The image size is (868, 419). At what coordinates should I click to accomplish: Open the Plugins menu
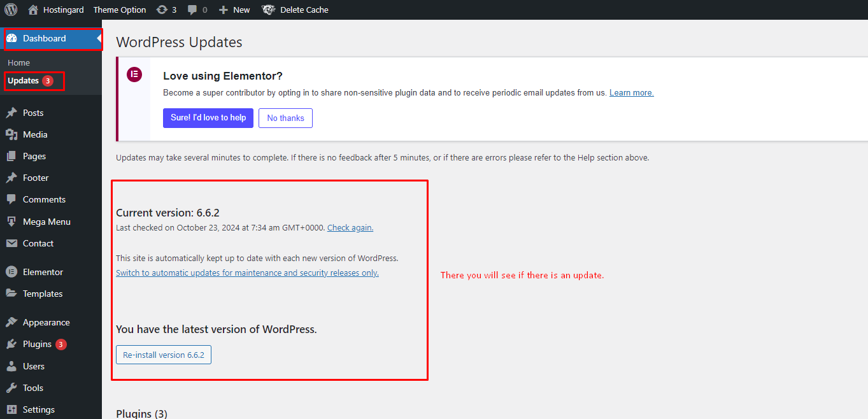tap(37, 344)
